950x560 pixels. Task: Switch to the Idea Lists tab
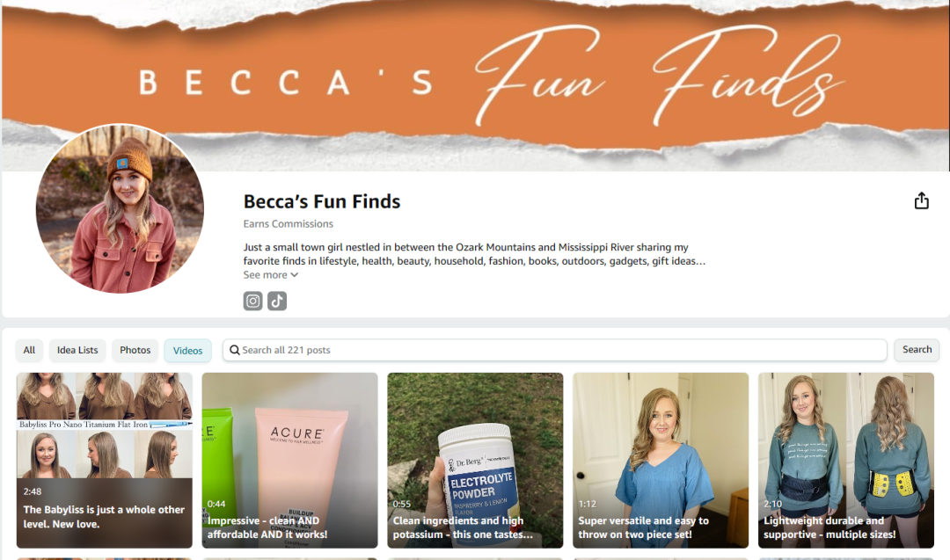coord(77,350)
